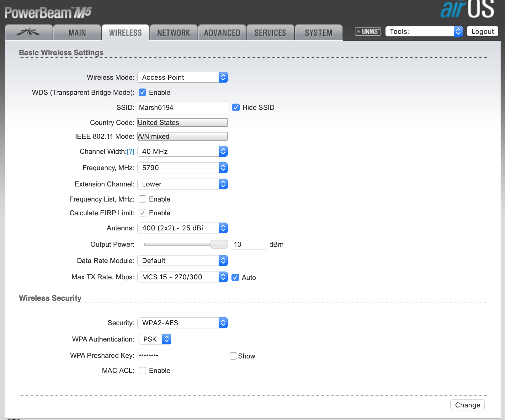505x420 pixels.
Task: Open the Tools dropdown
Action: click(424, 31)
